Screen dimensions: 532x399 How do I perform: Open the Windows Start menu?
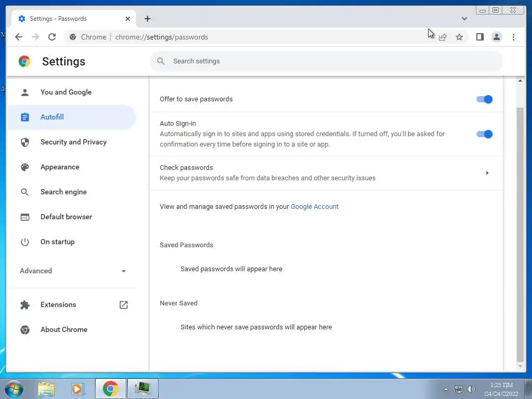pyautogui.click(x=14, y=389)
